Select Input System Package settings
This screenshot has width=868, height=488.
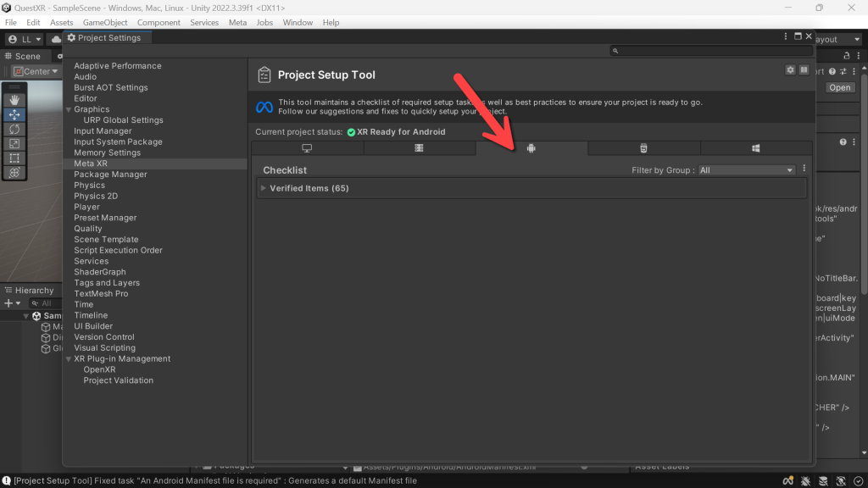(119, 141)
